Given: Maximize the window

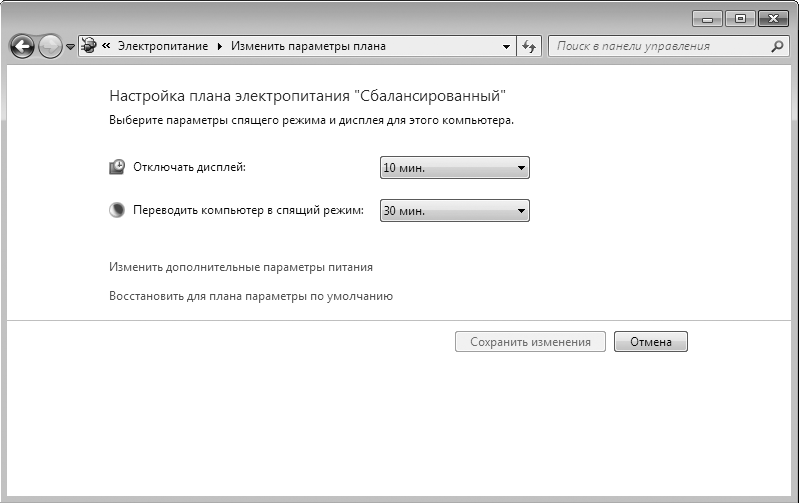Looking at the screenshot, I should (x=740, y=19).
